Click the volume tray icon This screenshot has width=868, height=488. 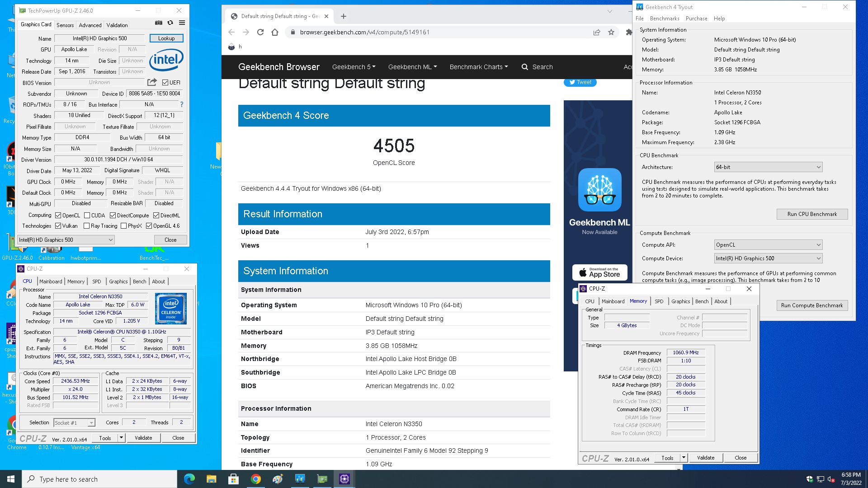coord(831,479)
